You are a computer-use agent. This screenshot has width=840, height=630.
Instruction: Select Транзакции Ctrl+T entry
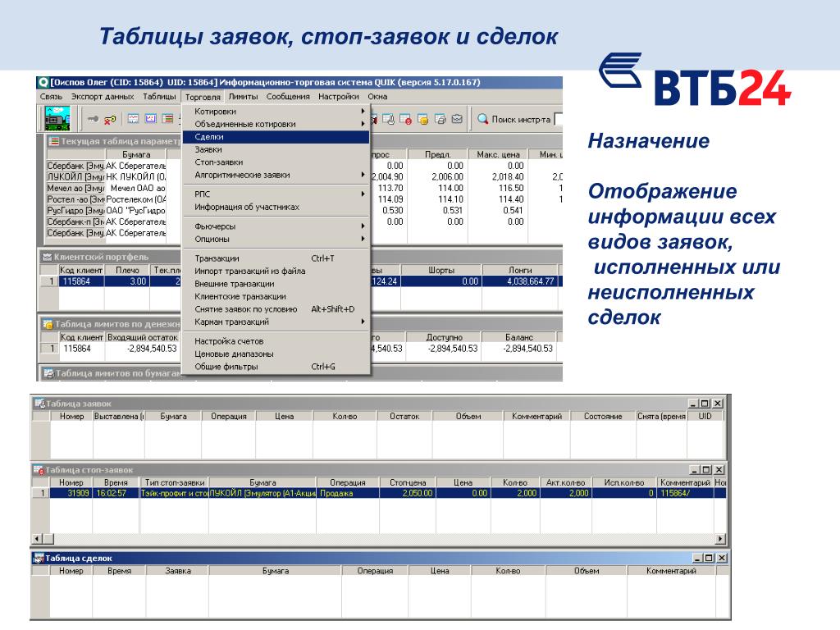pyautogui.click(x=276, y=258)
